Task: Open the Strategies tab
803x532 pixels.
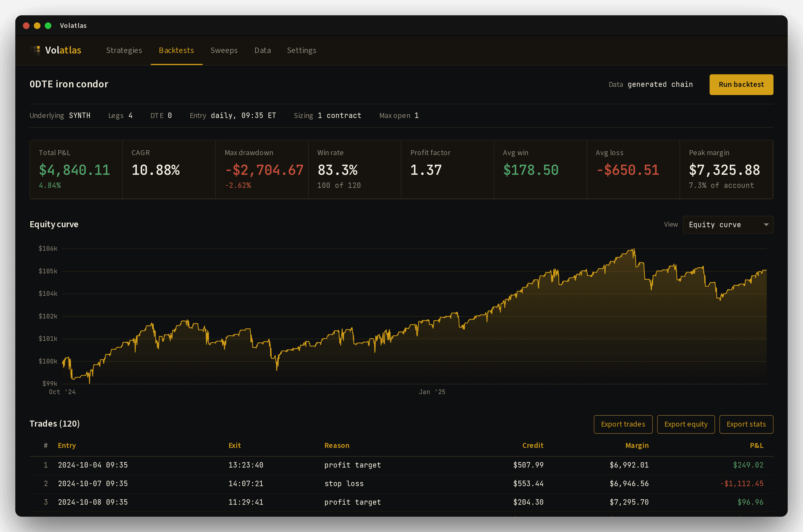Action: coord(124,50)
